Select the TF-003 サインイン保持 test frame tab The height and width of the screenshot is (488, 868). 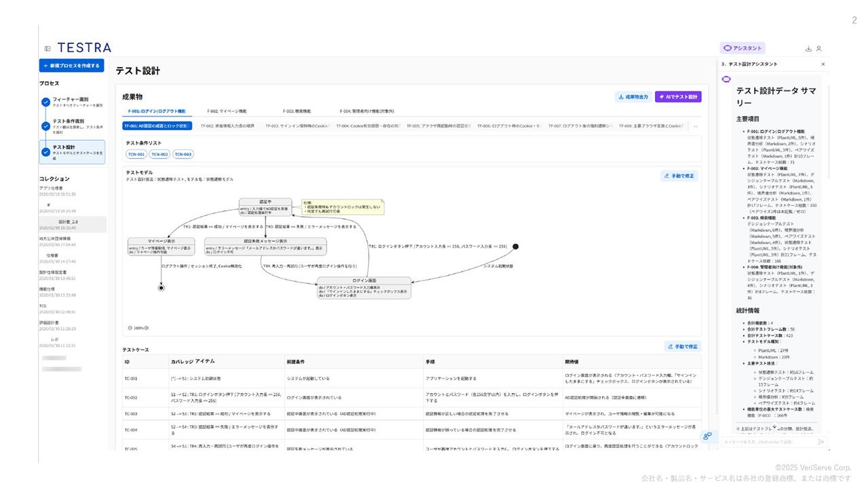pyautogui.click(x=297, y=126)
